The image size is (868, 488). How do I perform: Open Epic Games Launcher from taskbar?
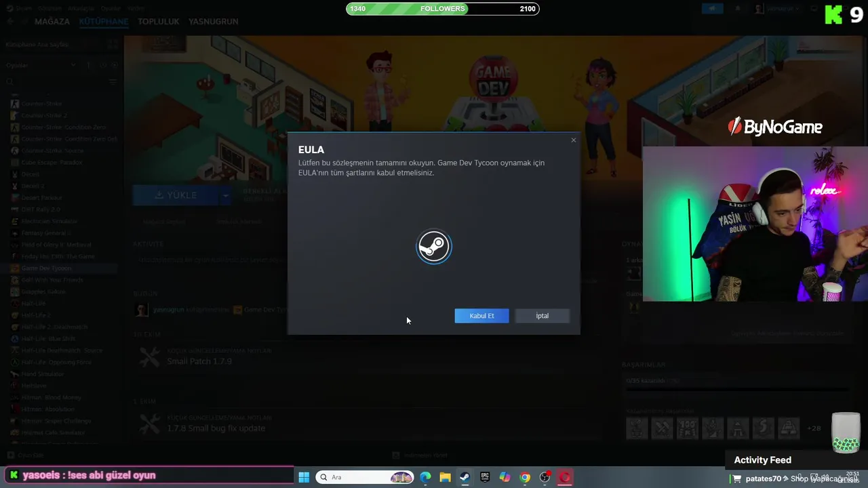point(485,477)
